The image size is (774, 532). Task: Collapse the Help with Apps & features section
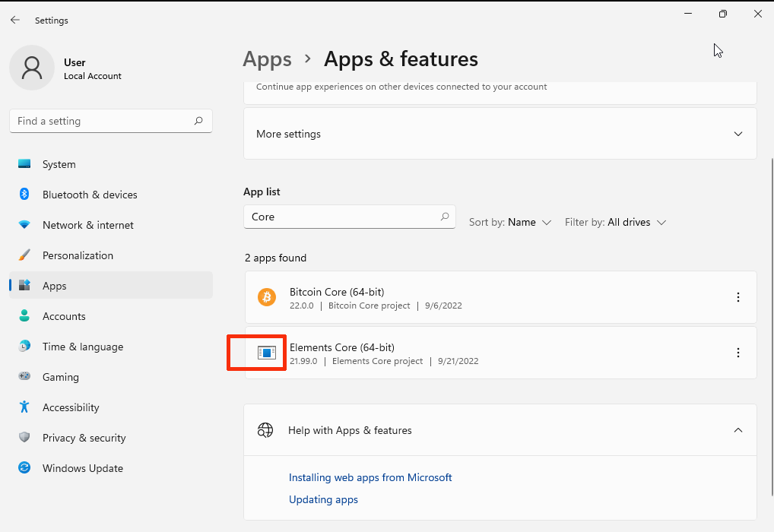click(x=738, y=429)
